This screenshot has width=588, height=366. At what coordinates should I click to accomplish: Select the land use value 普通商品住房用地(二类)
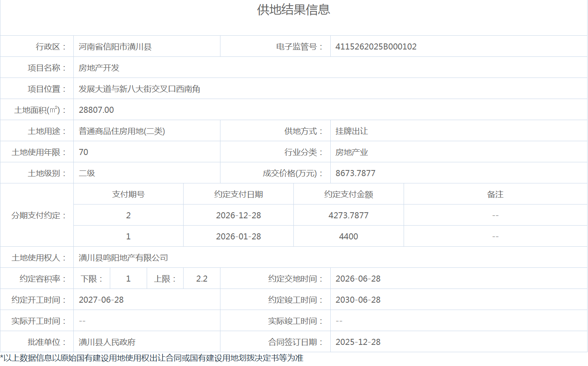pos(122,131)
